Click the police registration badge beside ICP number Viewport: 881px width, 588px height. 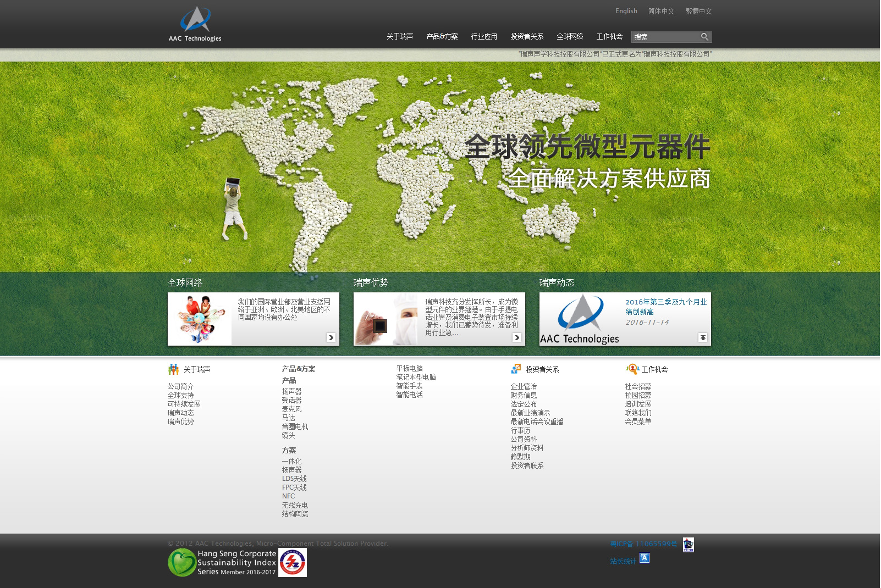688,544
